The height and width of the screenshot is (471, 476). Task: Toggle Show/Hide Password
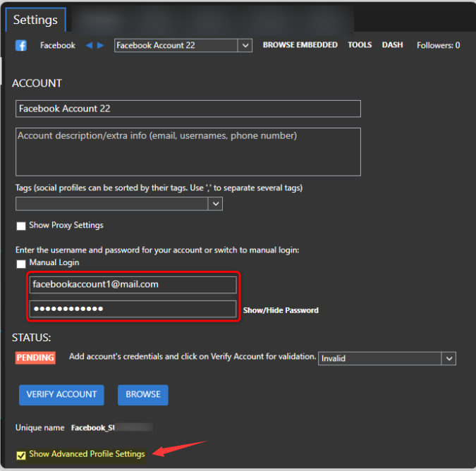281,310
